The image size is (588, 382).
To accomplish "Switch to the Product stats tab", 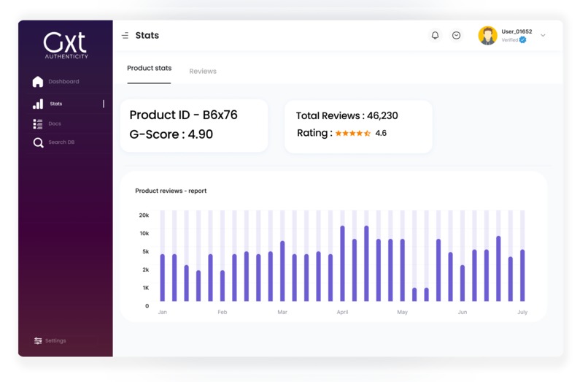I will [x=150, y=68].
